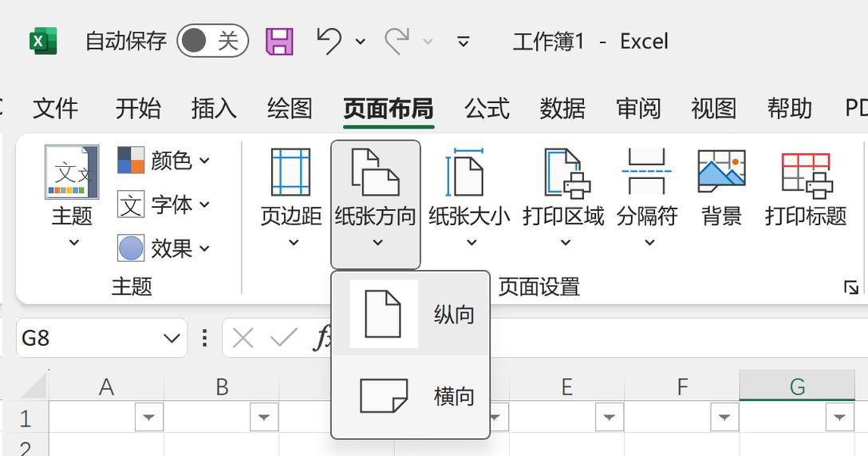The height and width of the screenshot is (456, 868).
Task: Click the formula bar vertical dots handle
Action: coord(205,338)
